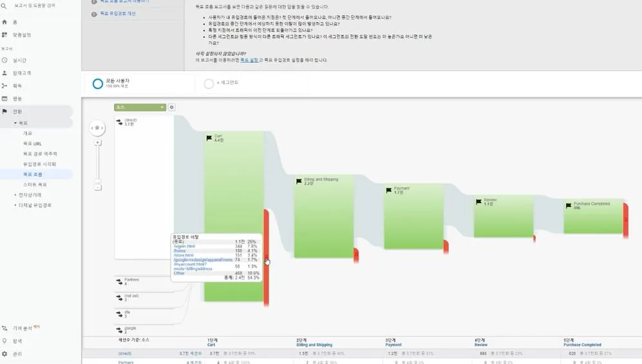
Task: Open Admin (관리) gear icon
Action: [x=5, y=354]
